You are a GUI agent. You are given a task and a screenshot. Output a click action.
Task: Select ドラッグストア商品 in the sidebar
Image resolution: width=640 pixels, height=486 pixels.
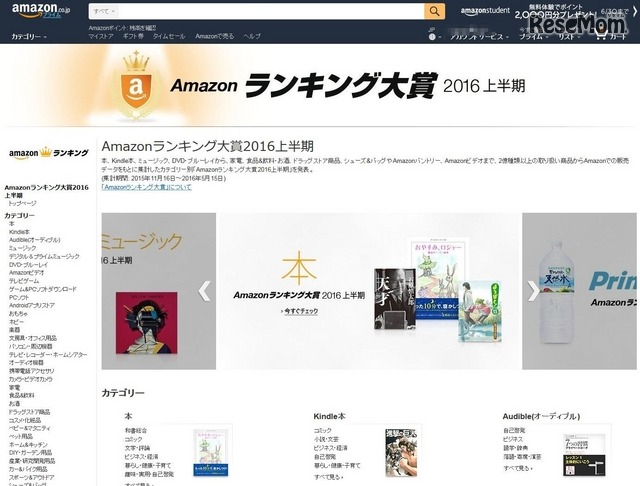29,412
